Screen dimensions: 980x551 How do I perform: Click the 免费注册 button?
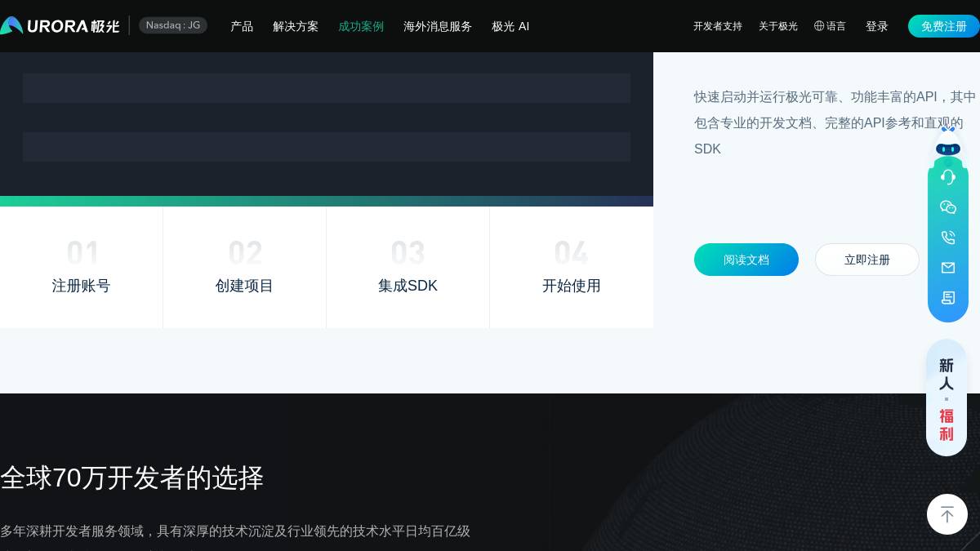pyautogui.click(x=943, y=26)
